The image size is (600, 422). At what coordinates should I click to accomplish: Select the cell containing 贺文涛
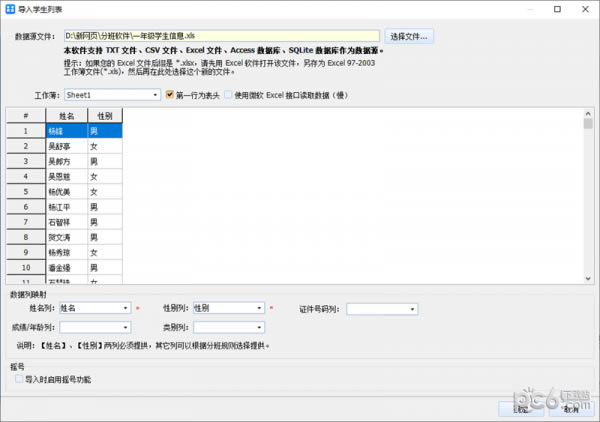[65, 237]
